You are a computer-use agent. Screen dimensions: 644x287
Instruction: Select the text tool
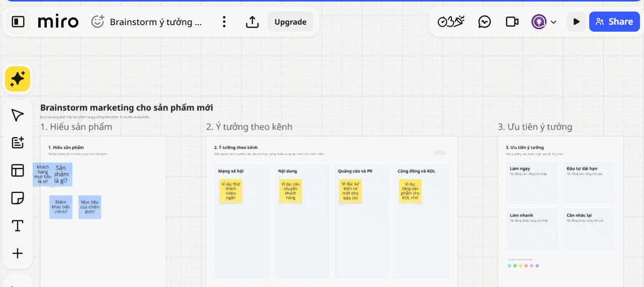[x=18, y=226]
